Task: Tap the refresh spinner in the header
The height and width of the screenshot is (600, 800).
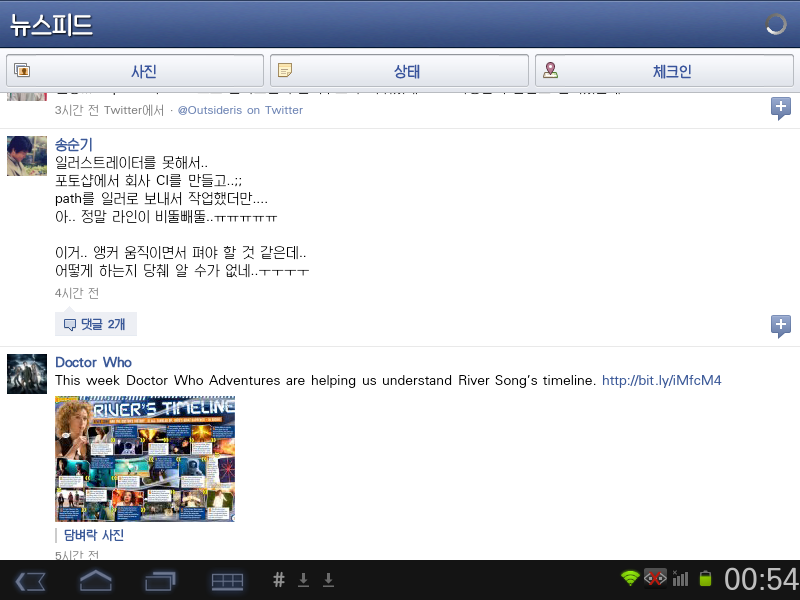Action: [776, 24]
